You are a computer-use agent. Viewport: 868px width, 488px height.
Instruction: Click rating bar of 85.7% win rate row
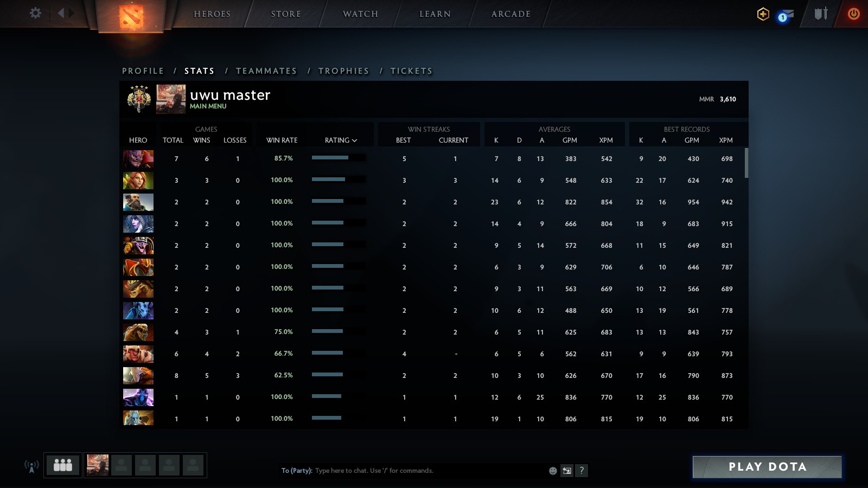(339, 158)
